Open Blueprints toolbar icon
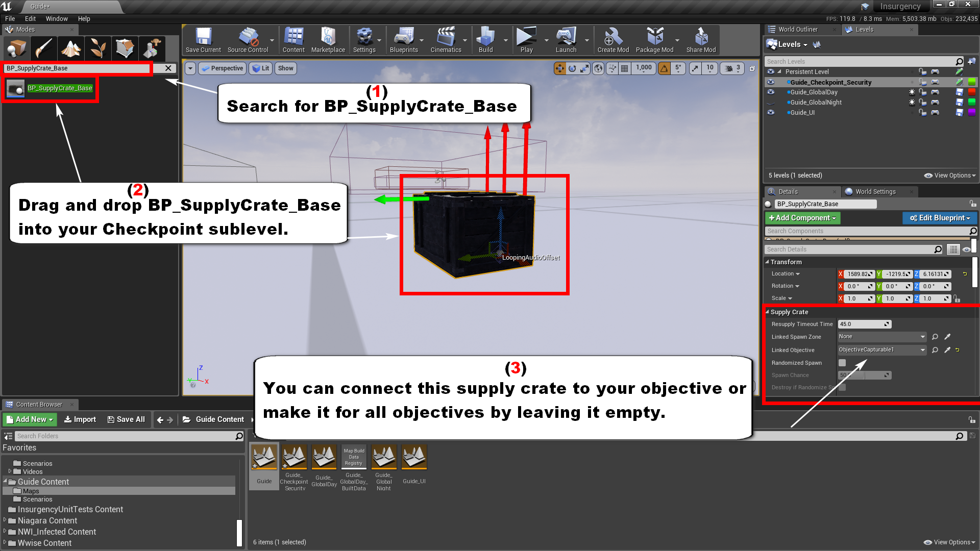Image resolution: width=980 pixels, height=551 pixels. point(404,40)
